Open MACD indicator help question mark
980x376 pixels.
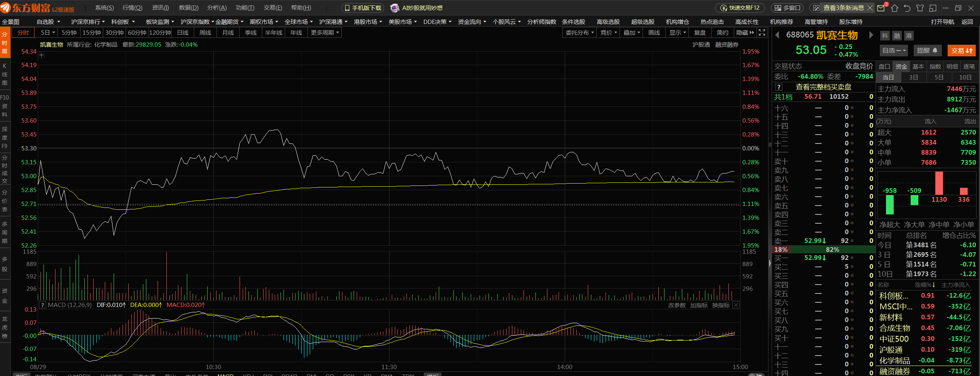(x=43, y=305)
